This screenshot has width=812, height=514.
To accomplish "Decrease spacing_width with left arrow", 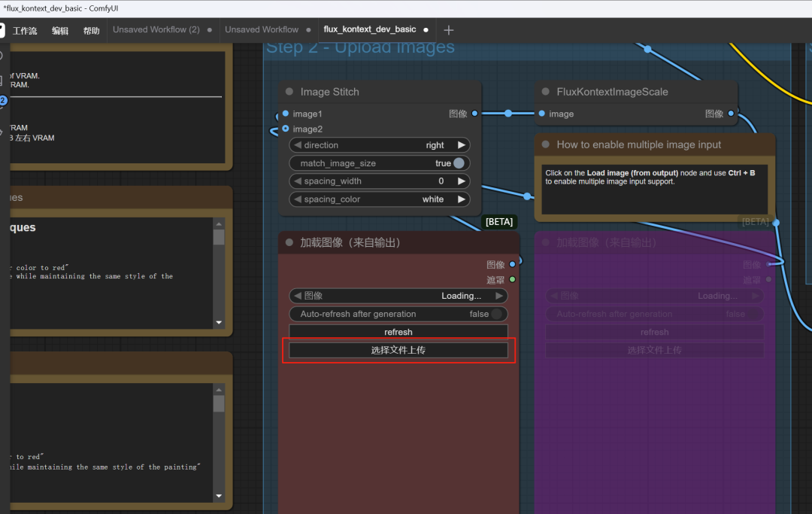I will pyautogui.click(x=297, y=181).
